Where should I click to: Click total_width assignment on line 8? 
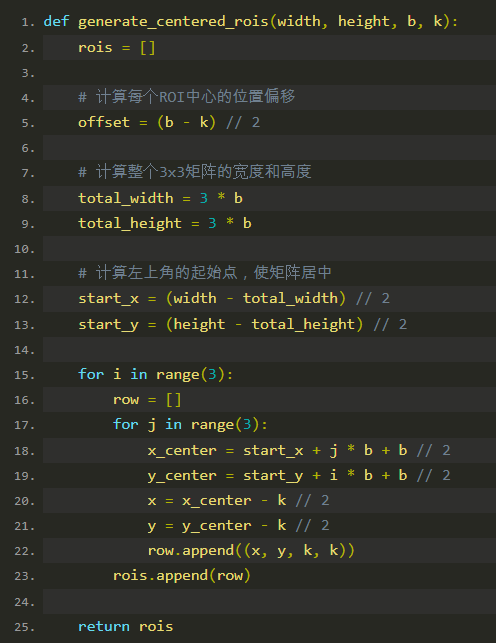coord(160,198)
